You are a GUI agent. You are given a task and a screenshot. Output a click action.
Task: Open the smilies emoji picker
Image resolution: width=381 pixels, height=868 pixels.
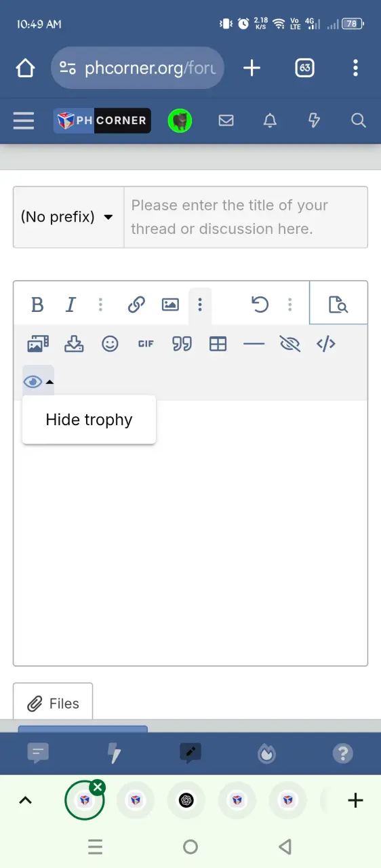click(110, 344)
